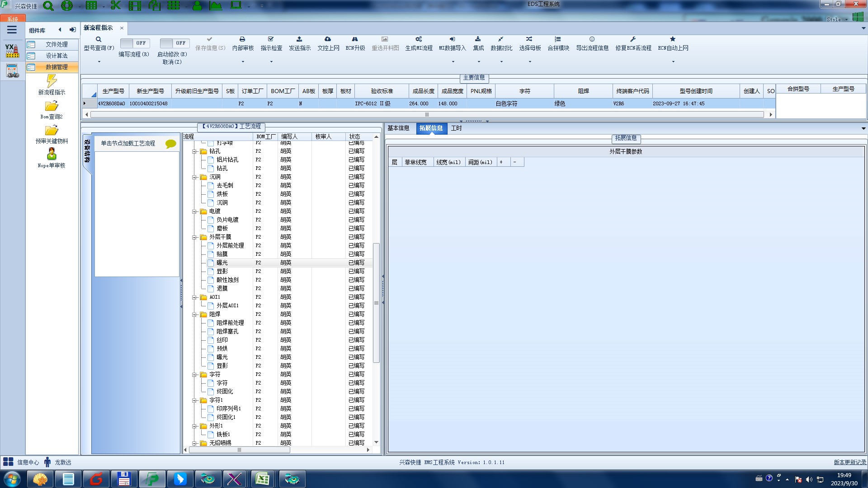Open dropdown arrow under MI数据导入
Screen dimensions: 868x488
(x=453, y=62)
